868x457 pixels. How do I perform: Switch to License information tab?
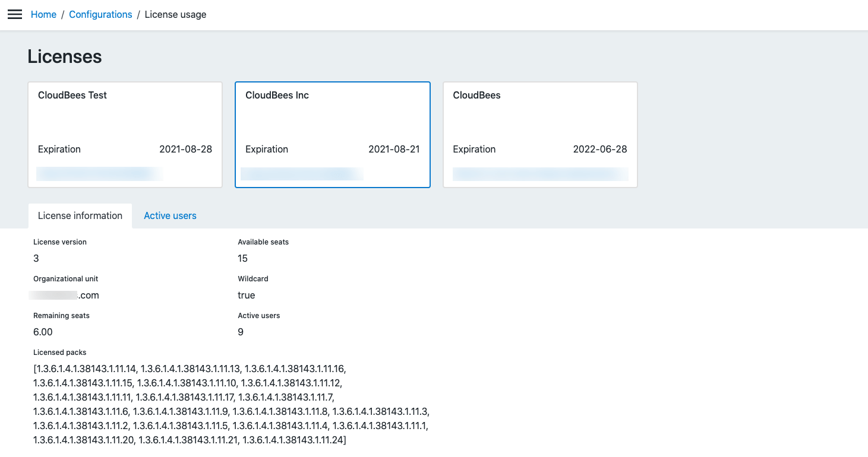coord(80,215)
